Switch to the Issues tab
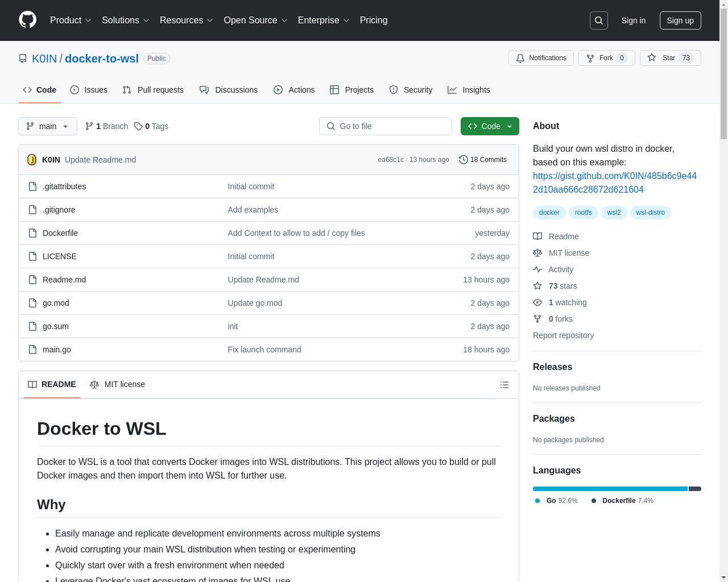 89,90
